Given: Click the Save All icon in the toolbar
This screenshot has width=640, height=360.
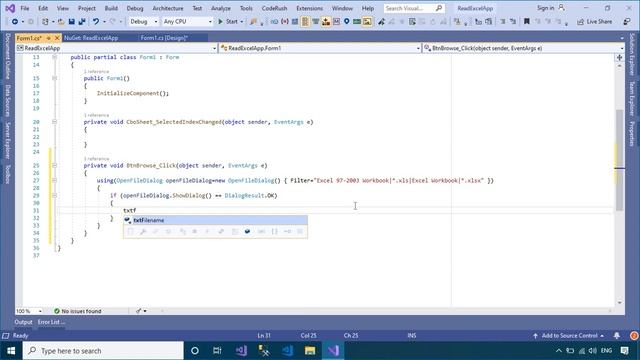Looking at the screenshot, I should point(82,22).
